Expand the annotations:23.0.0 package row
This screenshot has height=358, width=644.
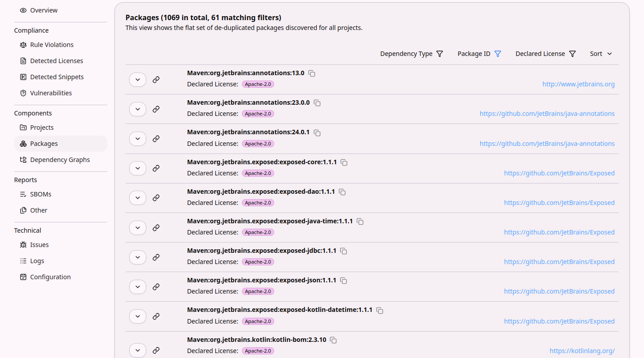click(x=138, y=109)
